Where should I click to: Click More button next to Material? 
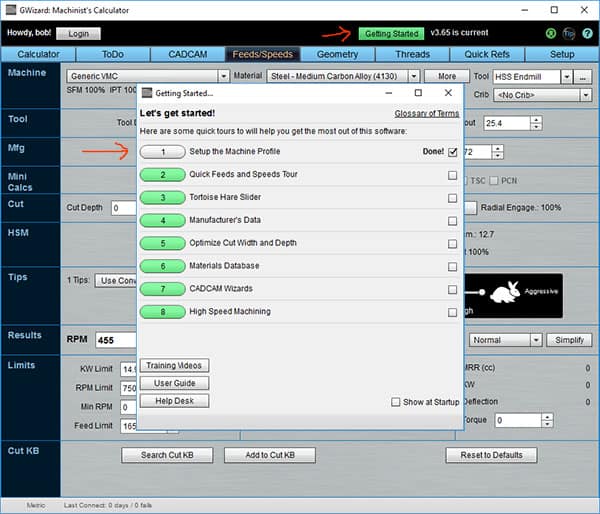tap(447, 76)
